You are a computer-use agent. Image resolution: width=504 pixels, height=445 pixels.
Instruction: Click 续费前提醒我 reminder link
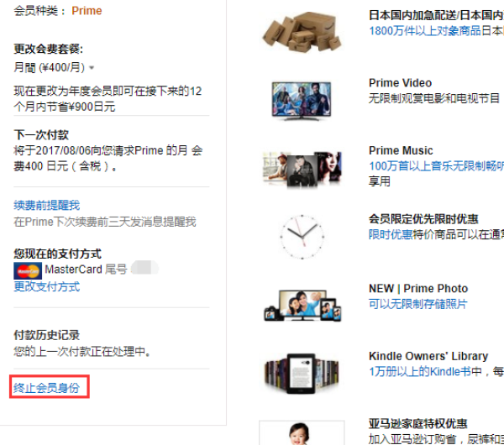click(x=46, y=205)
